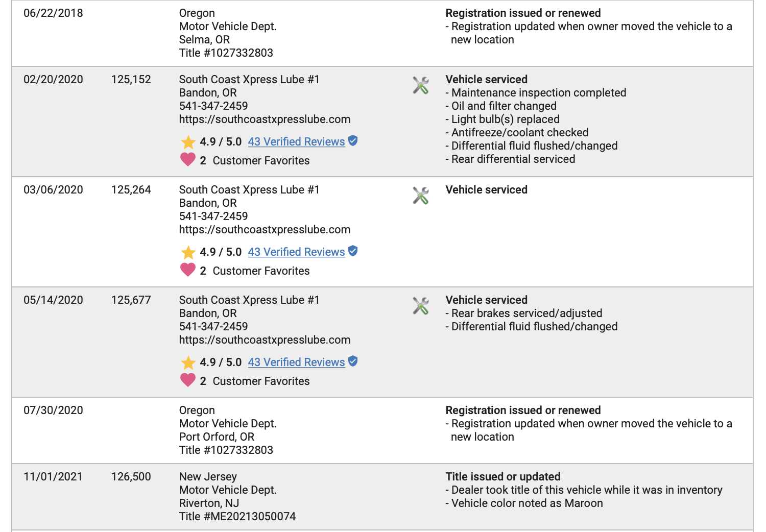The height and width of the screenshot is (532, 766).
Task: Click southcoastxpresslube.com URL in 02/20/2020 entry
Action: click(265, 119)
